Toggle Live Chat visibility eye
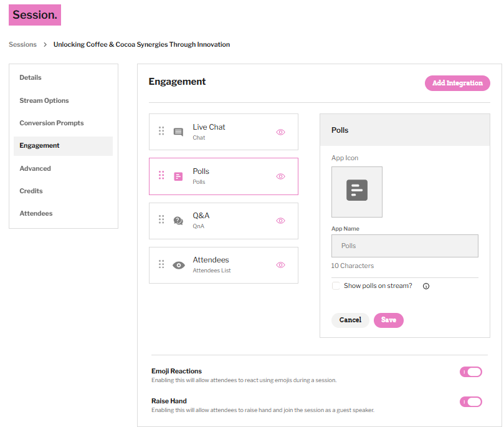 (x=280, y=132)
